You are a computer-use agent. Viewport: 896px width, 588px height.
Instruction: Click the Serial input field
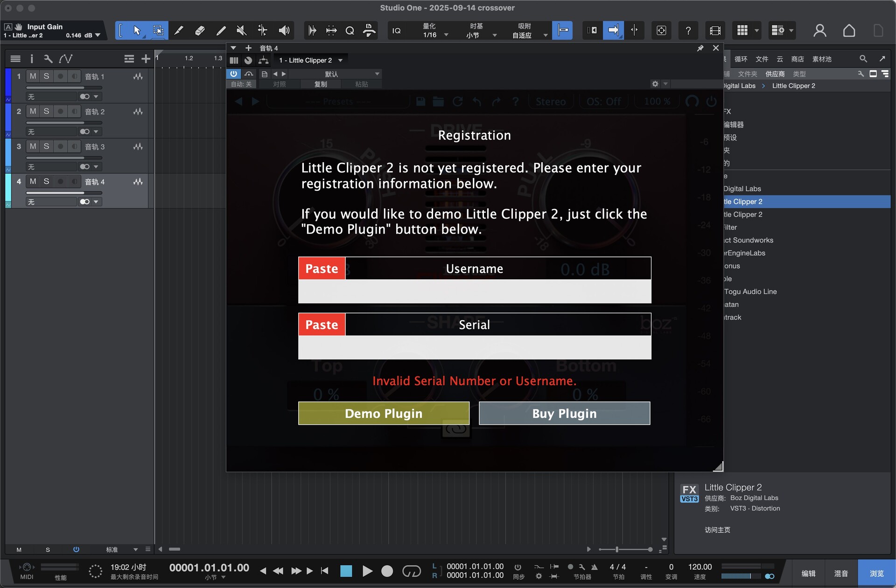coord(475,347)
